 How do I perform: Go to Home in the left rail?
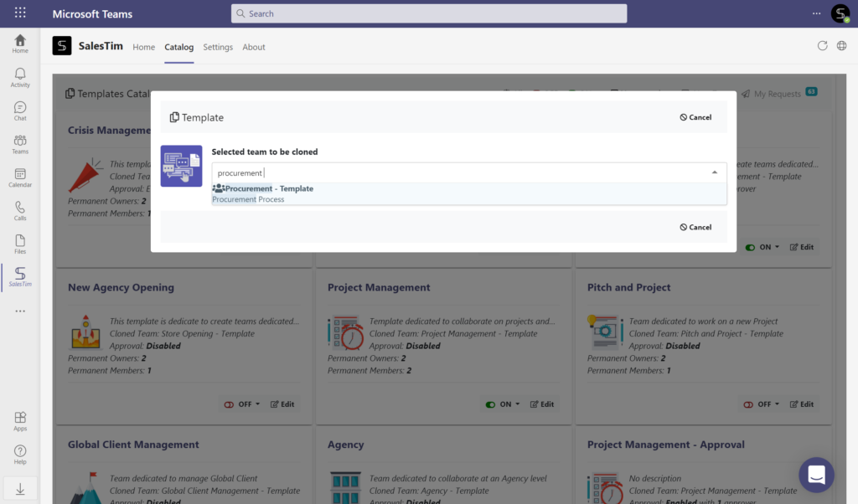point(20,44)
